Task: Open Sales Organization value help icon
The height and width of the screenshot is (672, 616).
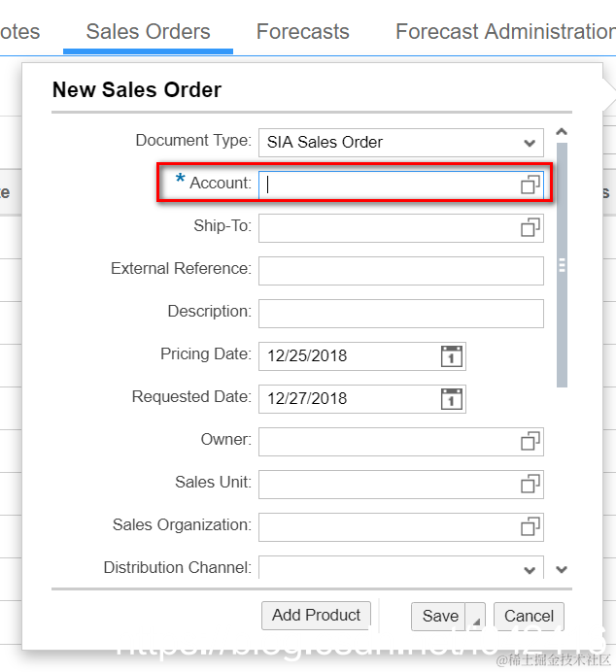Action: pos(530,526)
